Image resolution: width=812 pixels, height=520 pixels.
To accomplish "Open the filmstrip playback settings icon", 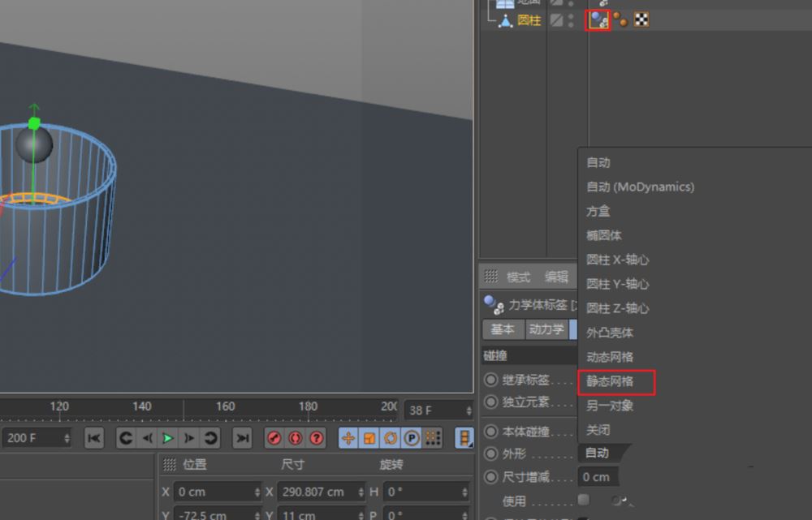I will point(464,438).
